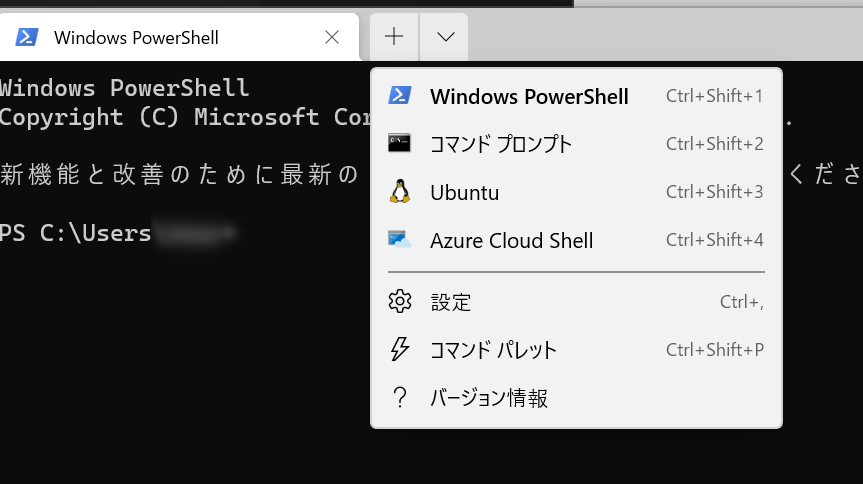Open コマンド パレット menu entry

click(576, 350)
